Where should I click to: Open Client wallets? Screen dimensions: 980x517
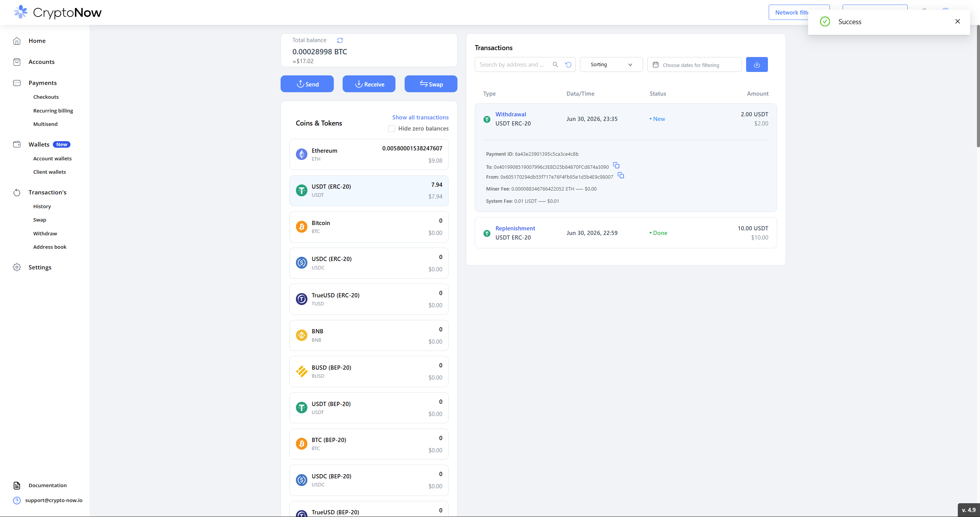coord(50,172)
